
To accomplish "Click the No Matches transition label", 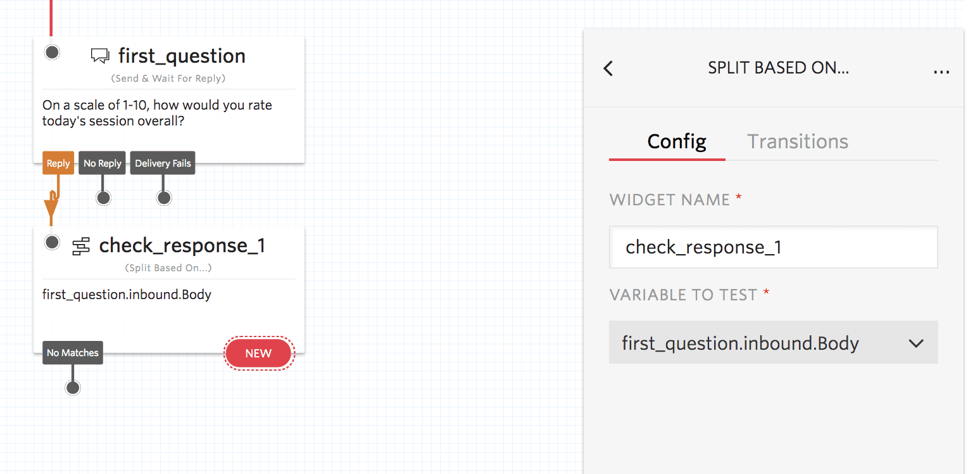I will click(72, 353).
